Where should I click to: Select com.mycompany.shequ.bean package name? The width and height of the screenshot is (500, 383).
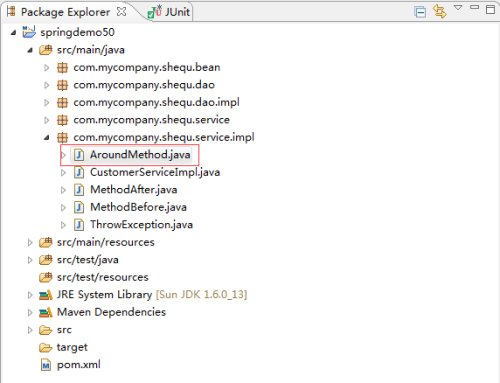[147, 68]
